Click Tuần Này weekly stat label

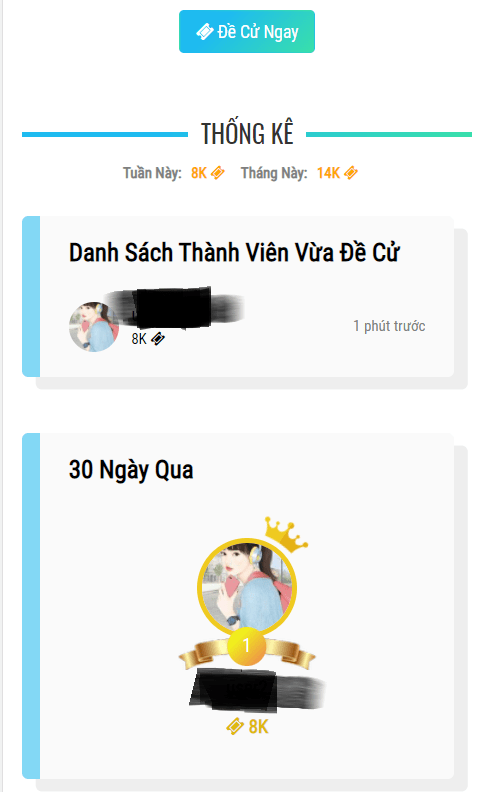pos(152,173)
